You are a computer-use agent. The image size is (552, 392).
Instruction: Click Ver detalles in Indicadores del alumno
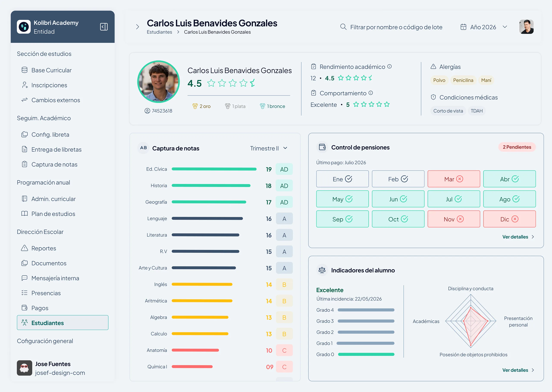coord(518,370)
